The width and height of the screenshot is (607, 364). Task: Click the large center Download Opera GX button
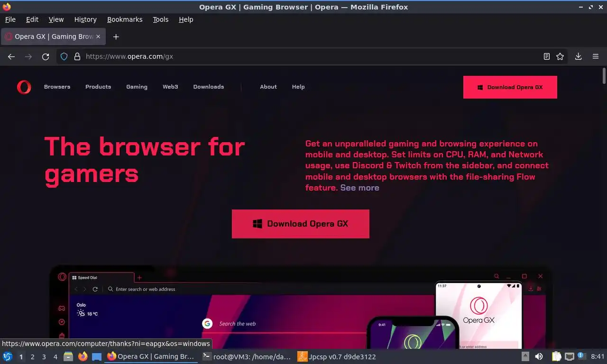click(x=301, y=224)
